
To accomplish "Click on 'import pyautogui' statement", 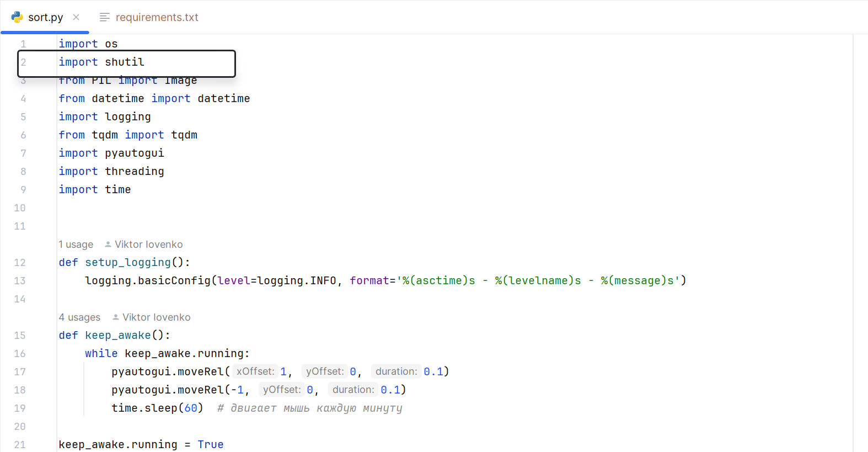I will 111,153.
